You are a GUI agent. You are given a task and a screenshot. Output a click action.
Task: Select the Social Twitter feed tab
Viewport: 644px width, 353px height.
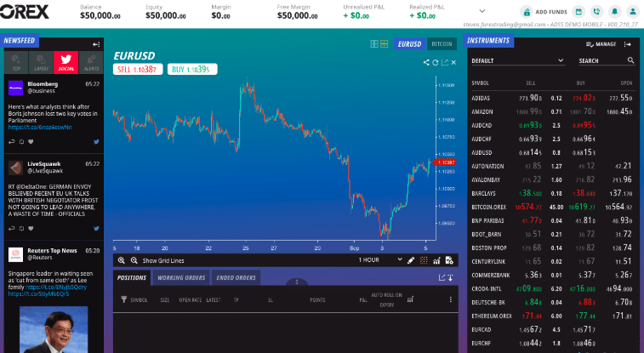[66, 62]
